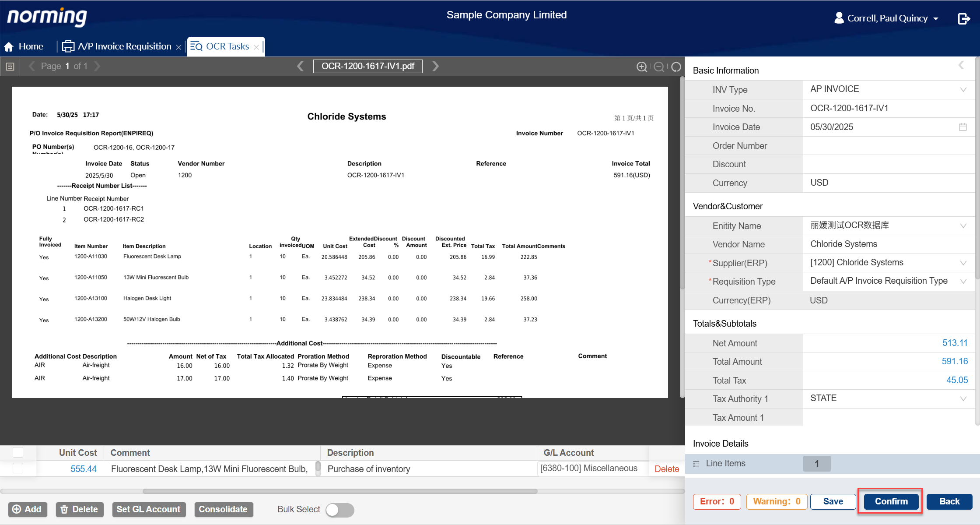Image resolution: width=980 pixels, height=525 pixels.
Task: Click the Line Items list icon
Action: click(x=696, y=464)
